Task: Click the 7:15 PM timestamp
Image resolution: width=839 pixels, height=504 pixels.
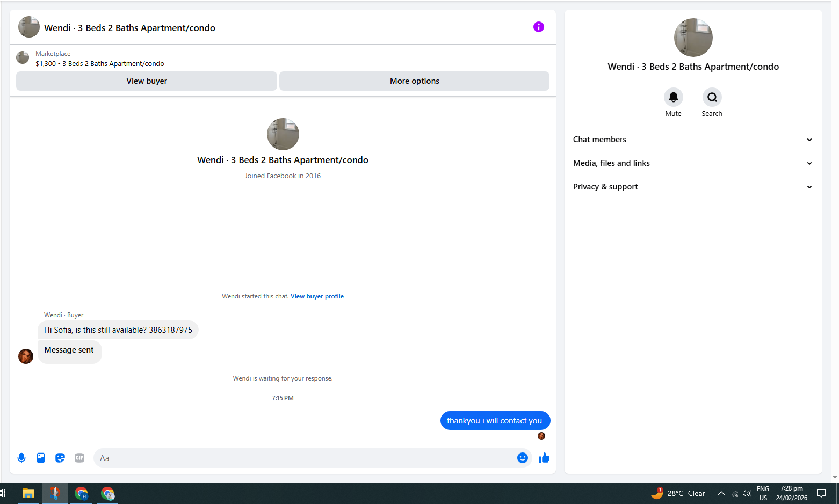Action: (x=283, y=398)
